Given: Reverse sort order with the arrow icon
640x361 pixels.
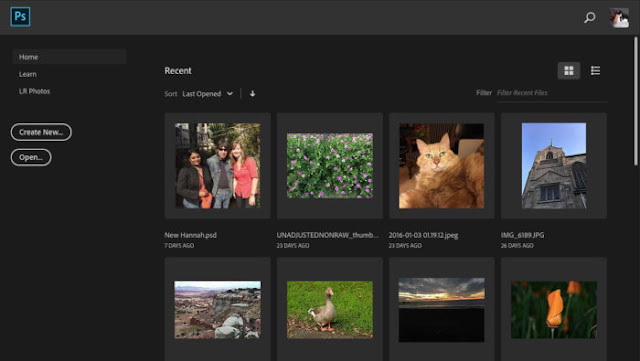Looking at the screenshot, I should [252, 94].
